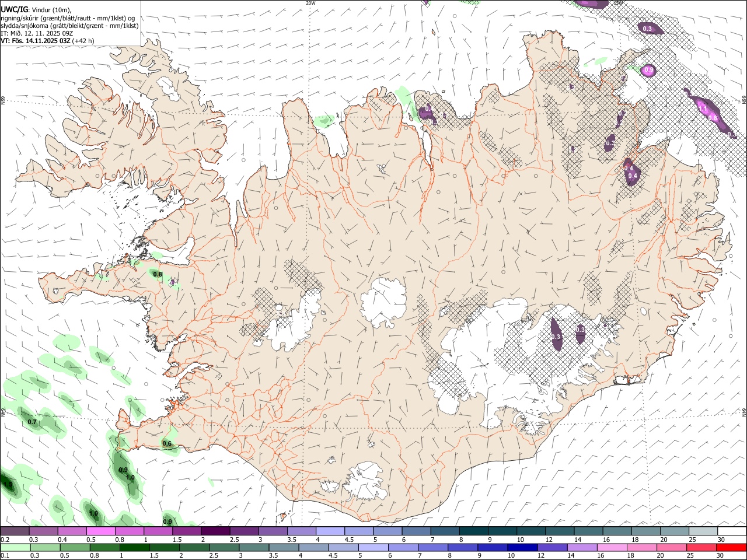This screenshot has width=747, height=560.
Task: Click the bright red 30 mm rain swatch
Action: tap(731, 547)
